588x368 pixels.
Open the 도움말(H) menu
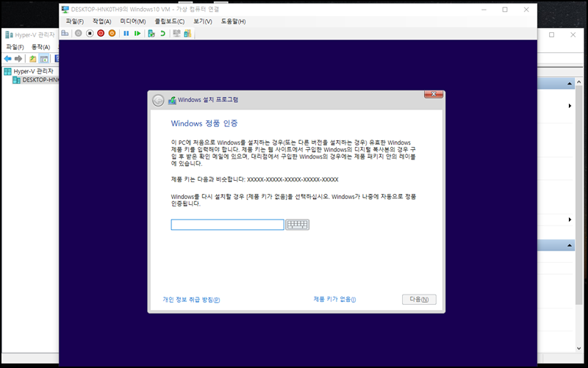tap(233, 21)
